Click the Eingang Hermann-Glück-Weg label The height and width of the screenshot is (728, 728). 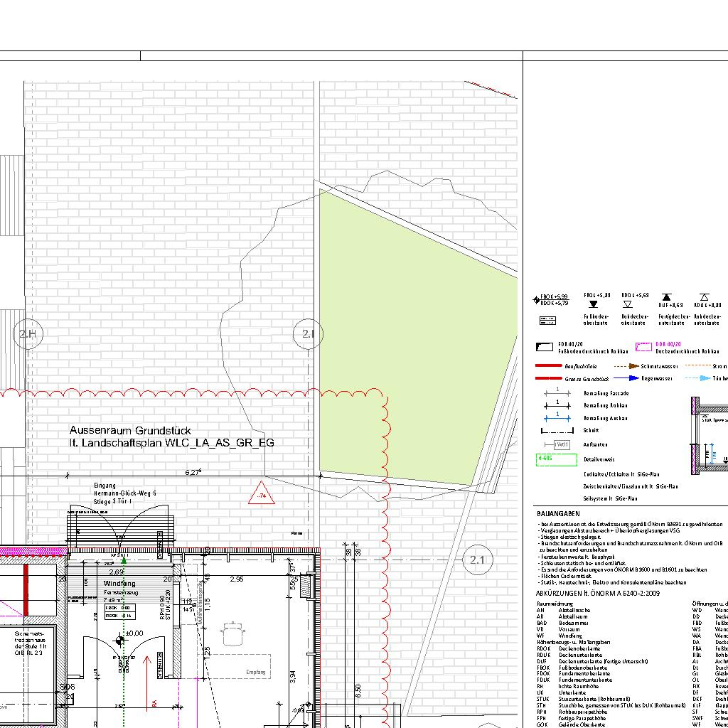tap(124, 493)
